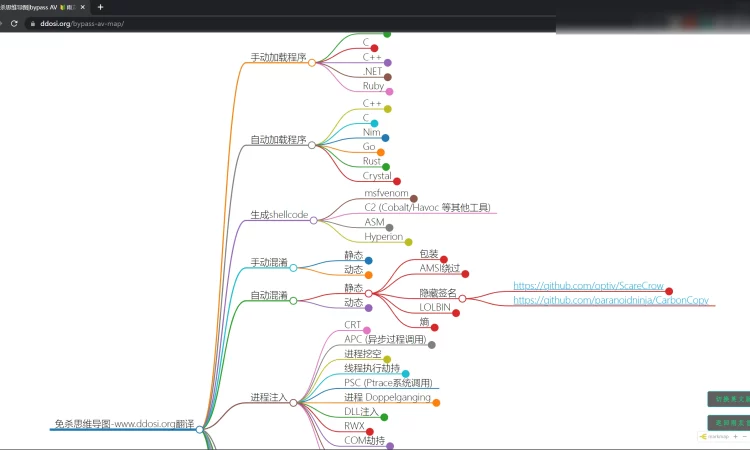The height and width of the screenshot is (450, 750).
Task: Click the 切换英文 dark button
Action: [x=729, y=399]
